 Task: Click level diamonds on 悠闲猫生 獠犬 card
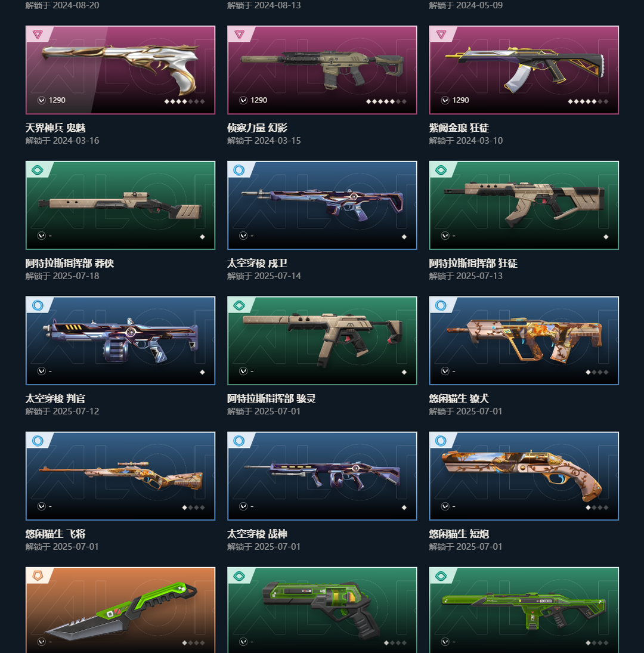coord(597,372)
